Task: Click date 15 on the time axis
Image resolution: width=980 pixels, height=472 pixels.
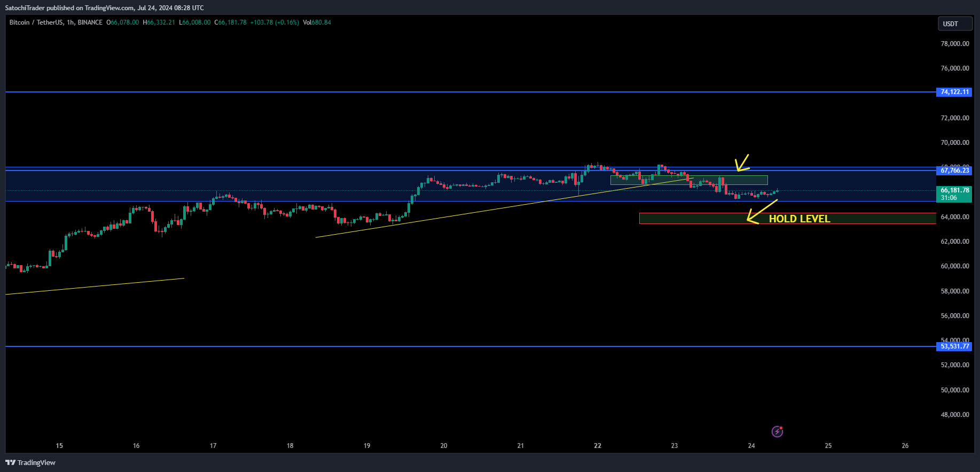Action: pos(59,446)
